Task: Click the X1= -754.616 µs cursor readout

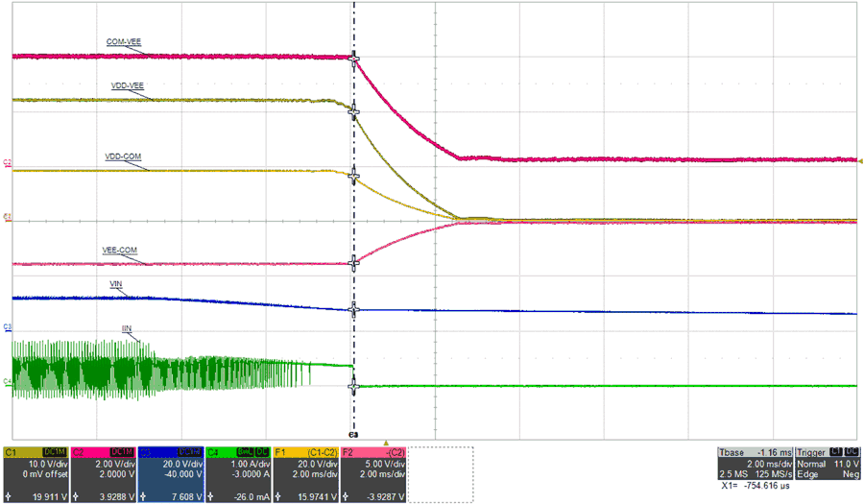Action: pos(756,486)
